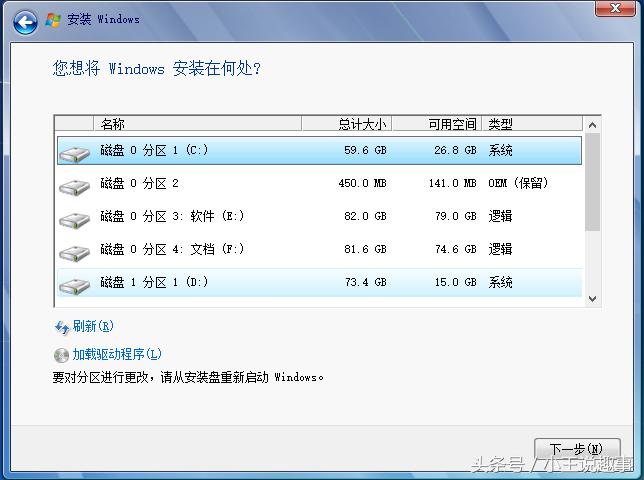
Task: Select partition 磁盘 0 分区 3: 软件 (E:)
Action: 319,216
